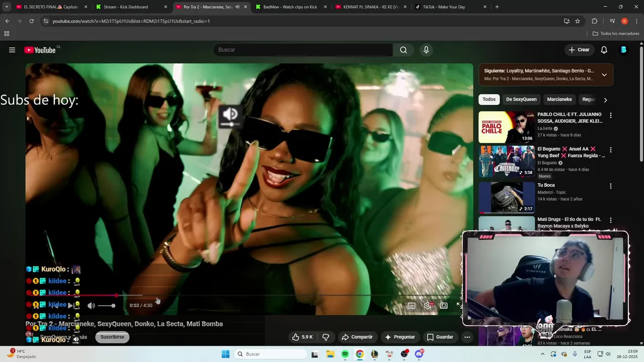
Task: Open options menu for Pablo Chill-E video
Action: 611,116
